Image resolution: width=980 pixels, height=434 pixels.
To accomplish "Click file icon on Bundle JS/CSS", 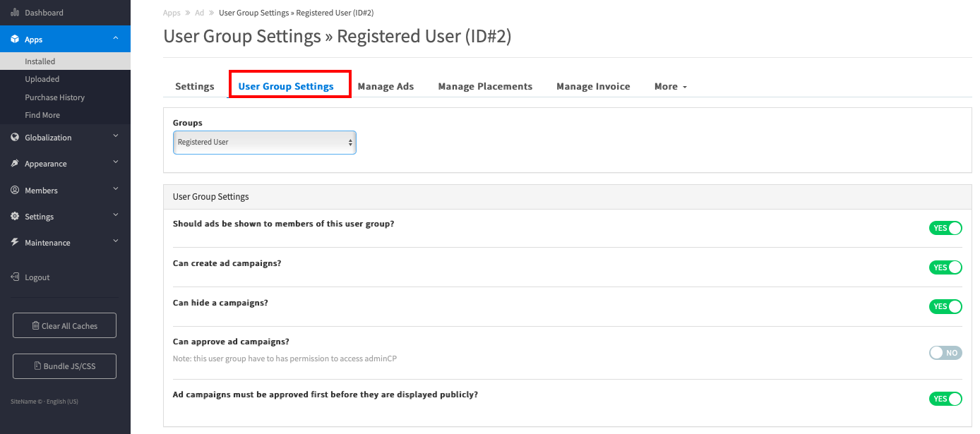I will pyautogui.click(x=37, y=366).
